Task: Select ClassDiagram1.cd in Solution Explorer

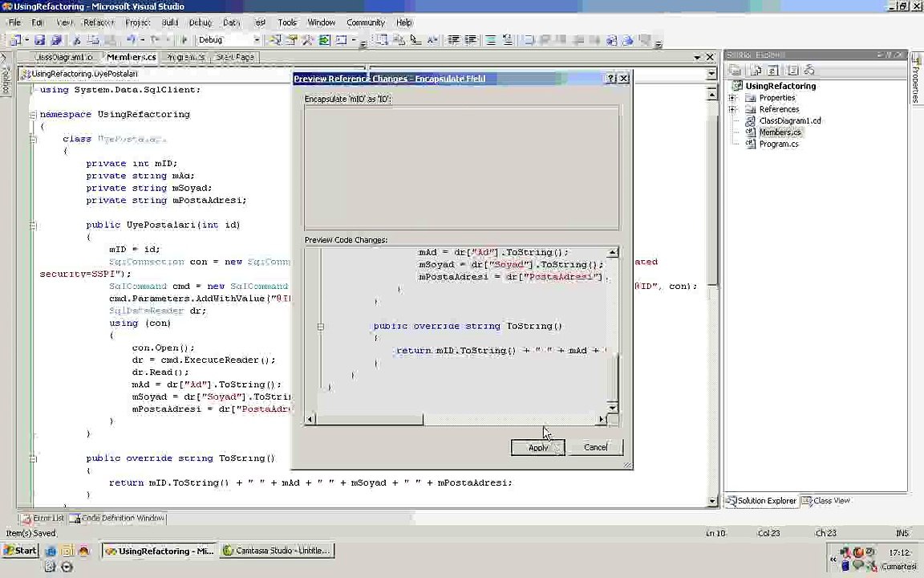Action: [x=789, y=121]
